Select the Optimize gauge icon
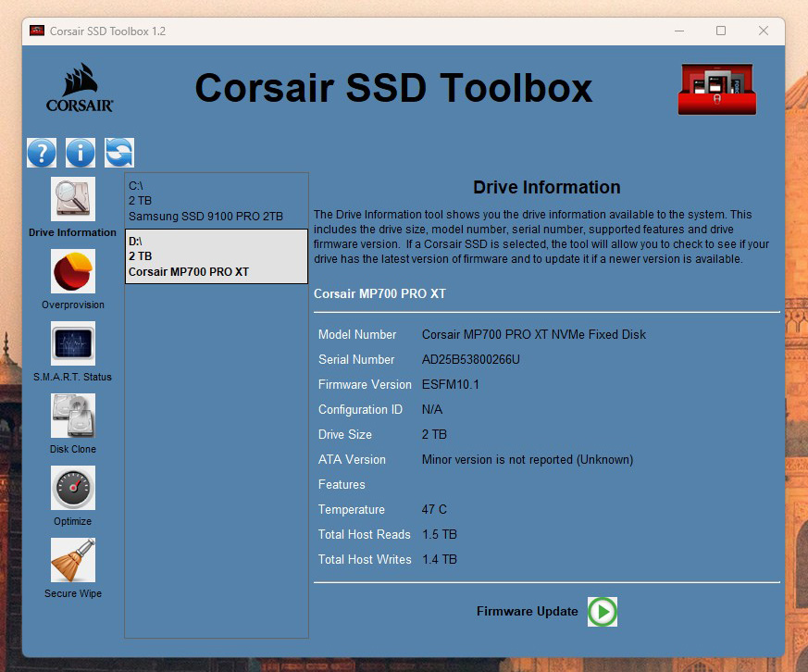 click(73, 488)
